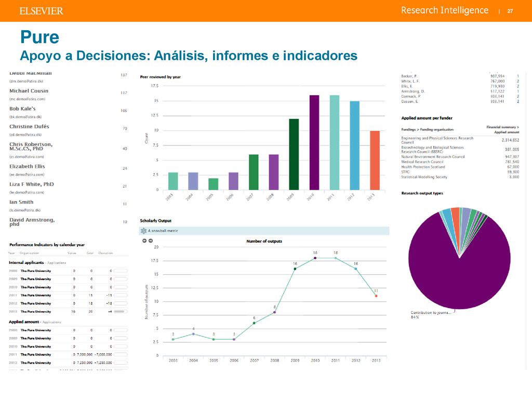Viewport: 532px width, 399px height.
Task: Click the ELSEVIER logo in the header
Action: (x=41, y=11)
